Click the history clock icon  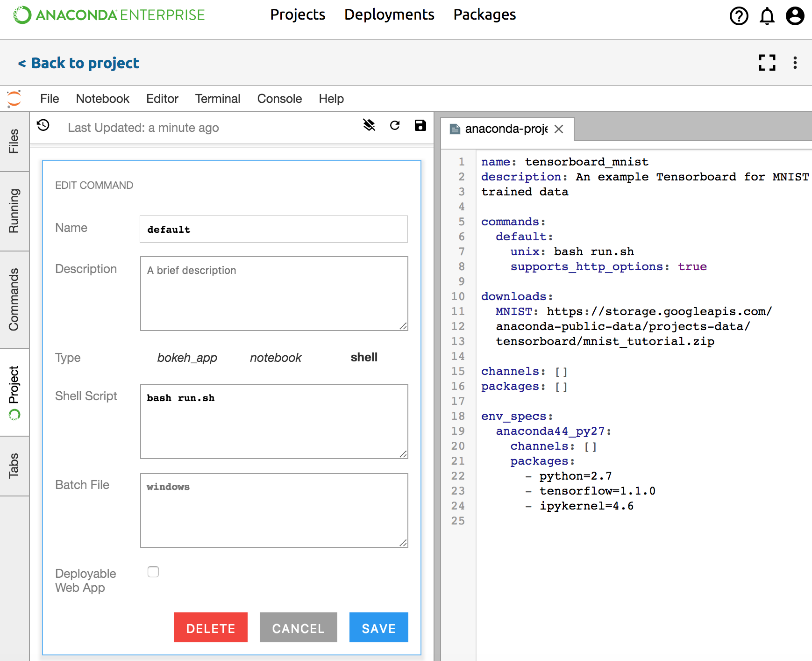coord(43,125)
